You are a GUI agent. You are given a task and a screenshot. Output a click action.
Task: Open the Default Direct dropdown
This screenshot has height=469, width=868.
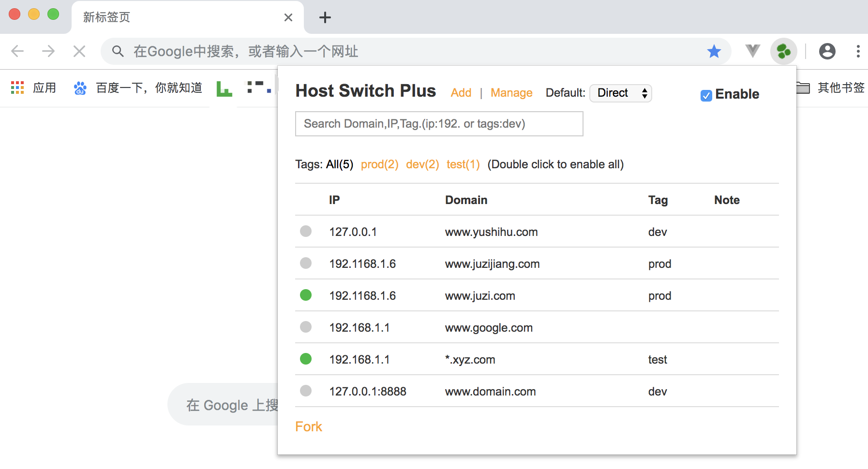(621, 93)
